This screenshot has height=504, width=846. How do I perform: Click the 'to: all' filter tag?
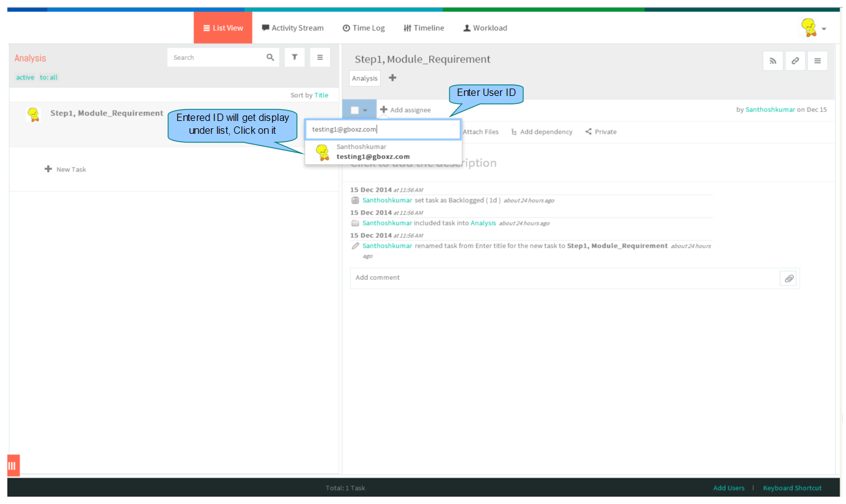click(49, 78)
